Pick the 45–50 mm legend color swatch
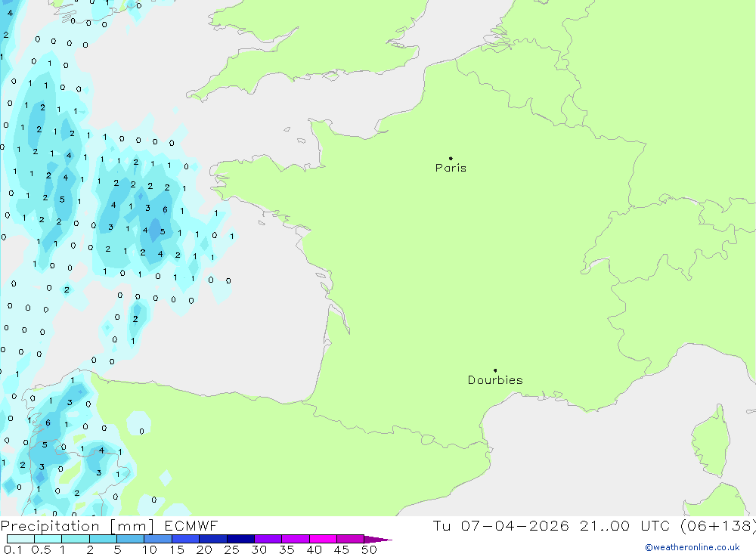Viewport: 756px width, 554px height. coord(351,539)
